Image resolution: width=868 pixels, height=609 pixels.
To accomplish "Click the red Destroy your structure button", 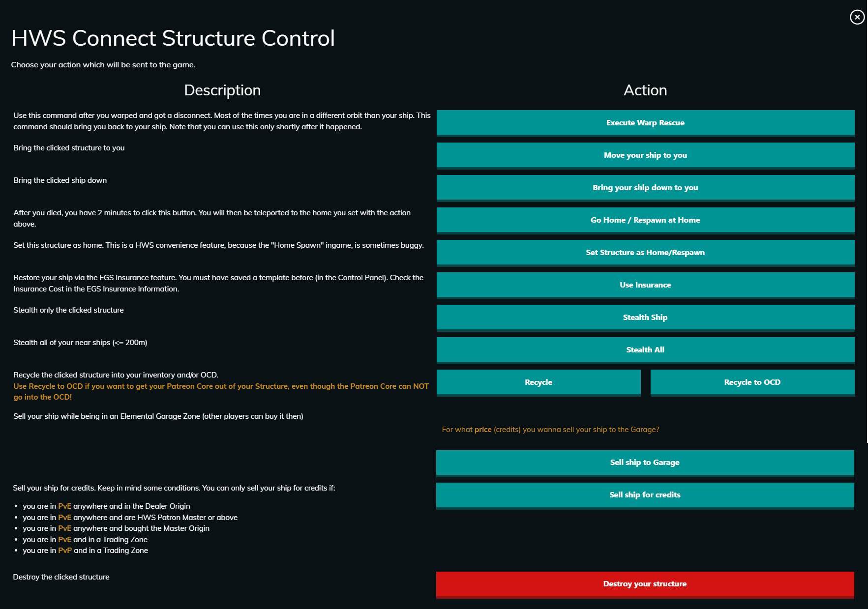I will pos(645,584).
